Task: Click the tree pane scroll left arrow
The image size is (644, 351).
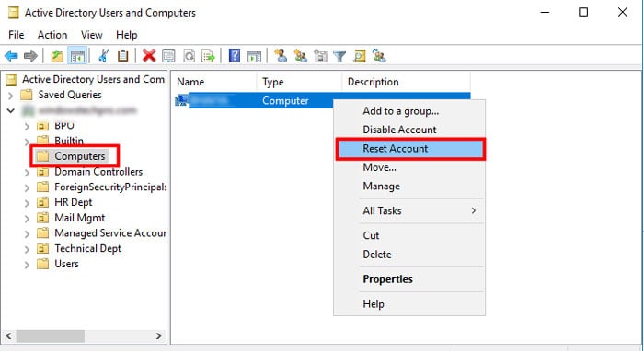Action: click(8, 335)
